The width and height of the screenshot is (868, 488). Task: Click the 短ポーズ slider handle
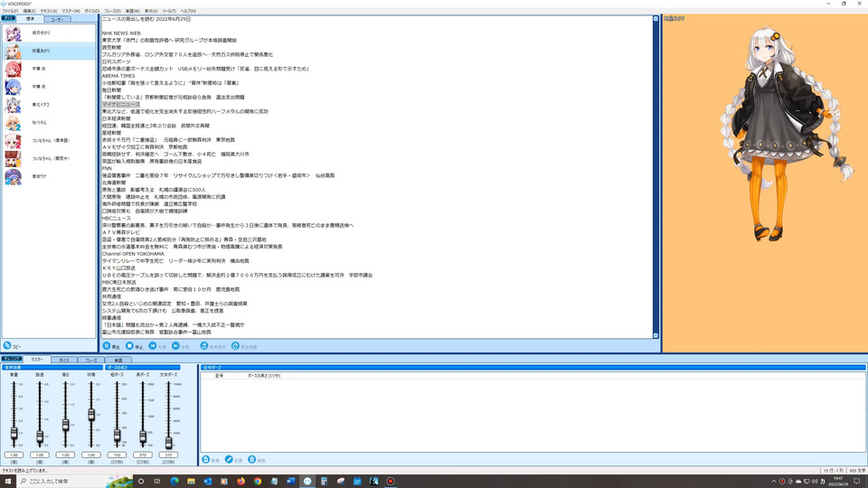click(117, 436)
